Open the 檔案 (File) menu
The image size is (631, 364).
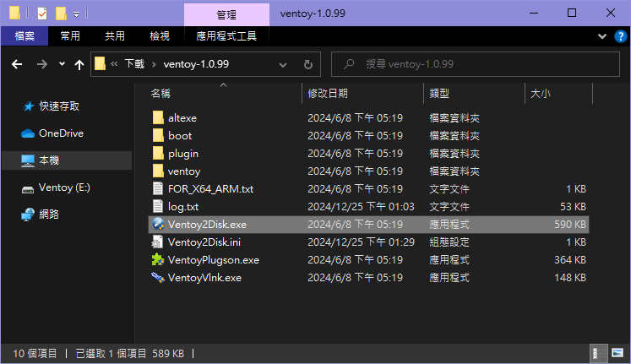pyautogui.click(x=24, y=36)
